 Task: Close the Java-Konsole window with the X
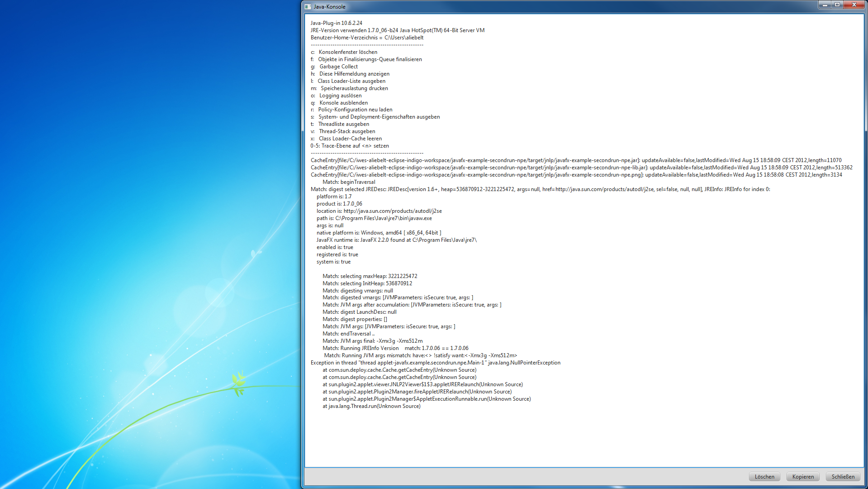point(854,5)
